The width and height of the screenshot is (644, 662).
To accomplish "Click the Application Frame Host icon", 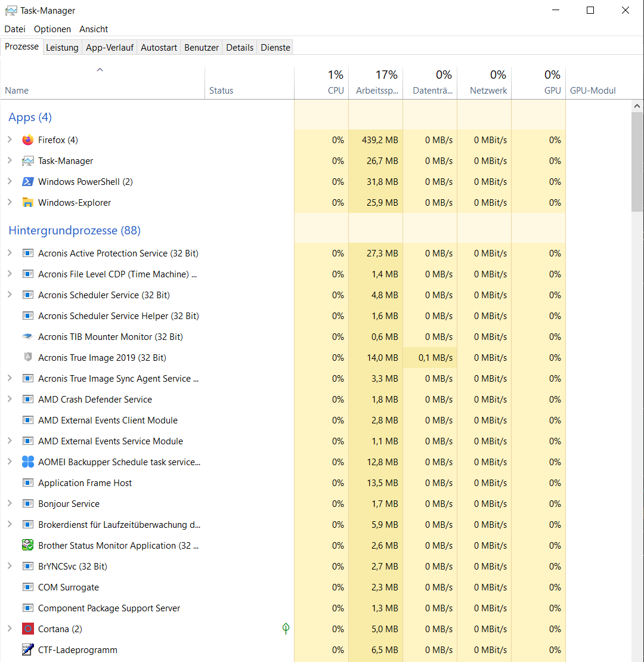I will tap(28, 482).
